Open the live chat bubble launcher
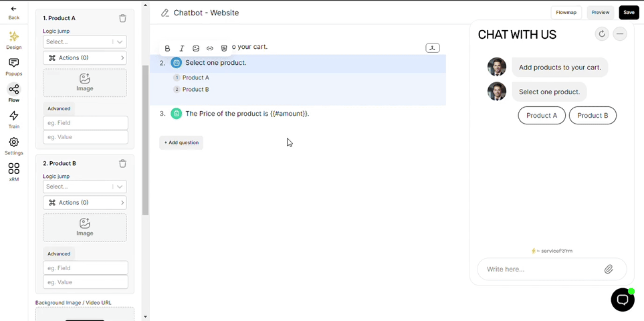Image resolution: width=644 pixels, height=321 pixels. pos(623,300)
